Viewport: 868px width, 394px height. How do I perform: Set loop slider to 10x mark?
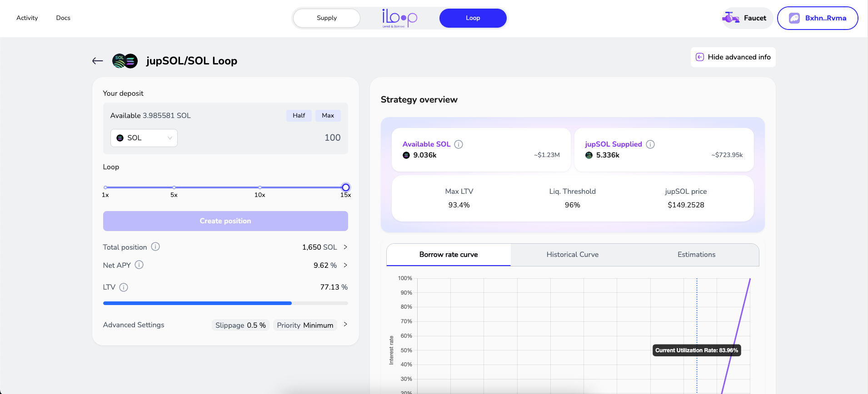(260, 187)
